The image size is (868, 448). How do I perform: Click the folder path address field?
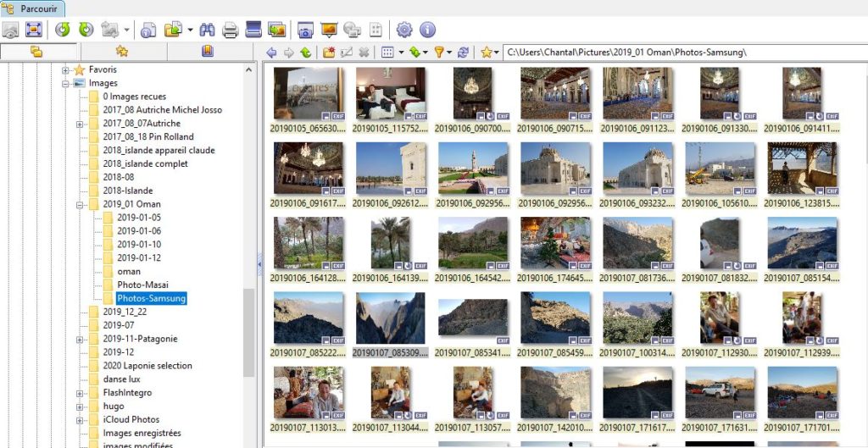click(678, 53)
